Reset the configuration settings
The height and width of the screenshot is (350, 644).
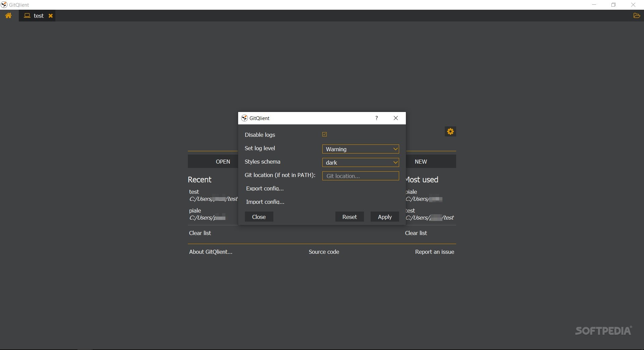[x=350, y=217]
